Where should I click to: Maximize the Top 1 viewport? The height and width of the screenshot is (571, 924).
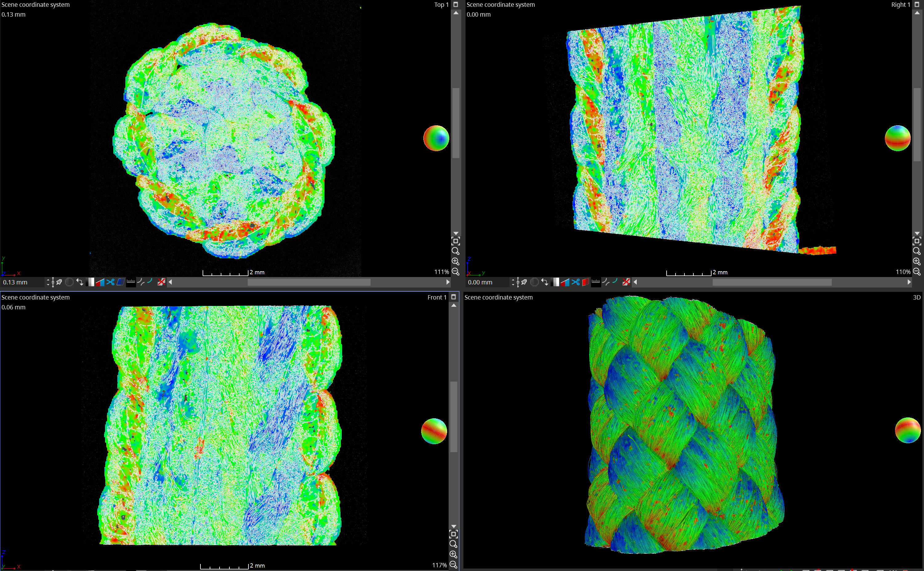(x=456, y=5)
